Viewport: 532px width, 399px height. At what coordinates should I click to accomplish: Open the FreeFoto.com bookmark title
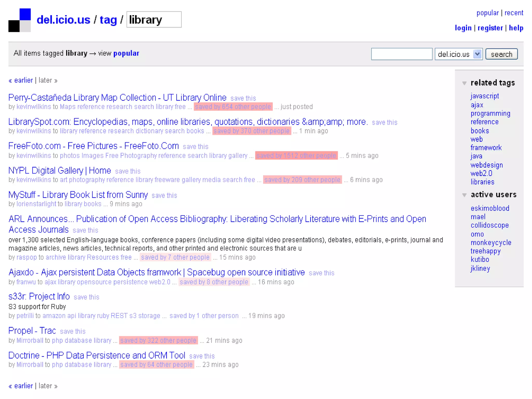tap(94, 146)
